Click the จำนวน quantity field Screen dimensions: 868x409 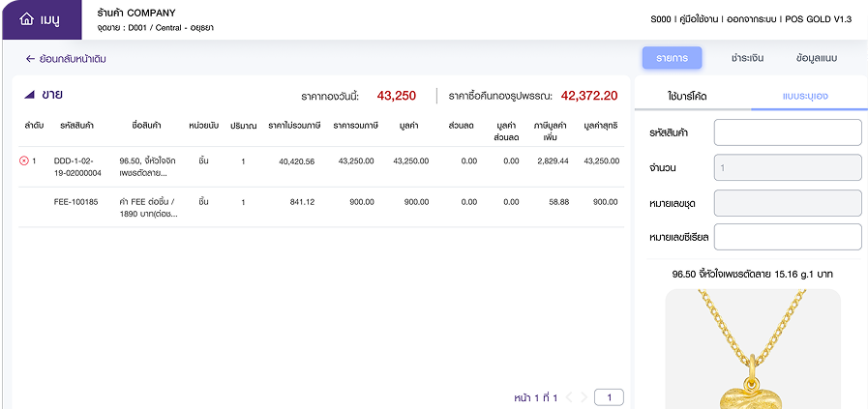pyautogui.click(x=788, y=167)
